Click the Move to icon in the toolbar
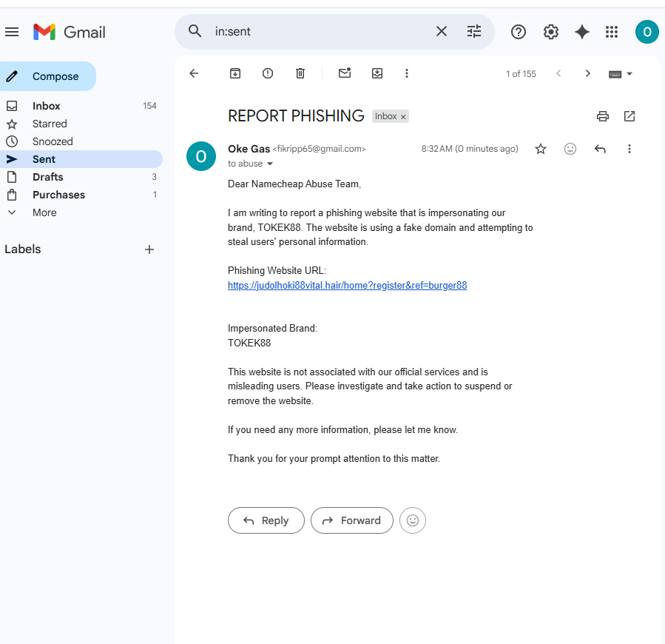Image resolution: width=665 pixels, height=644 pixels. (377, 73)
